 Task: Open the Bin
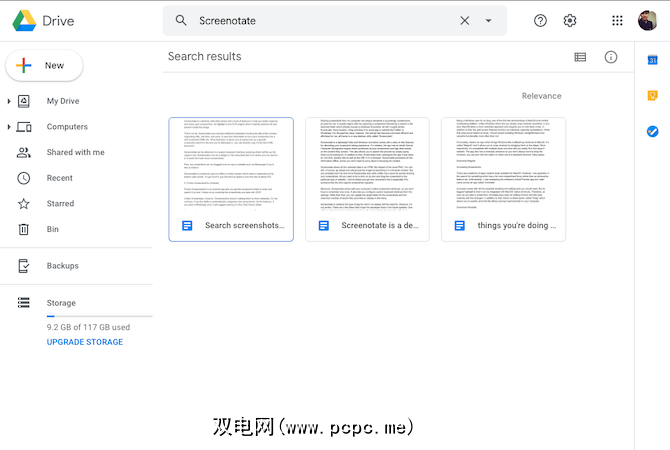coord(53,229)
